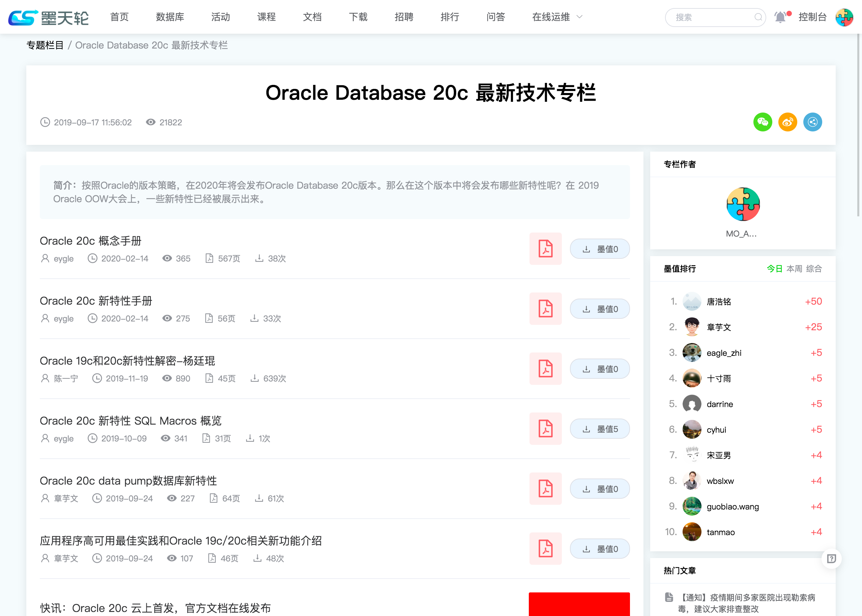Viewport: 862px width, 616px height.
Task: Share the column on Weibo
Action: 787,122
